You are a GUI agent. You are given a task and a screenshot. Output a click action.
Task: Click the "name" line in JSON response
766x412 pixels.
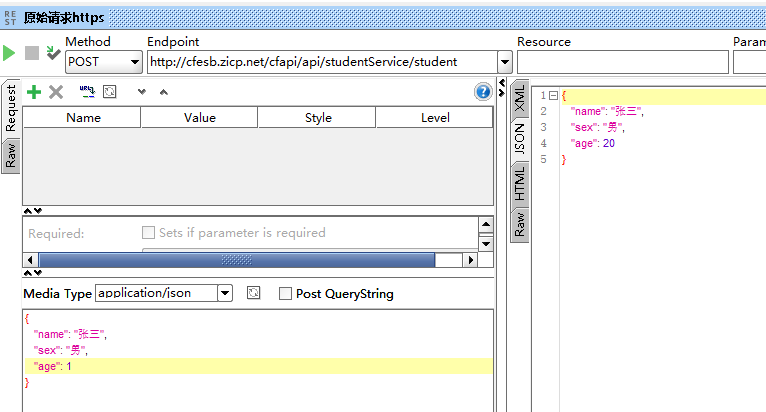pyautogui.click(x=607, y=111)
